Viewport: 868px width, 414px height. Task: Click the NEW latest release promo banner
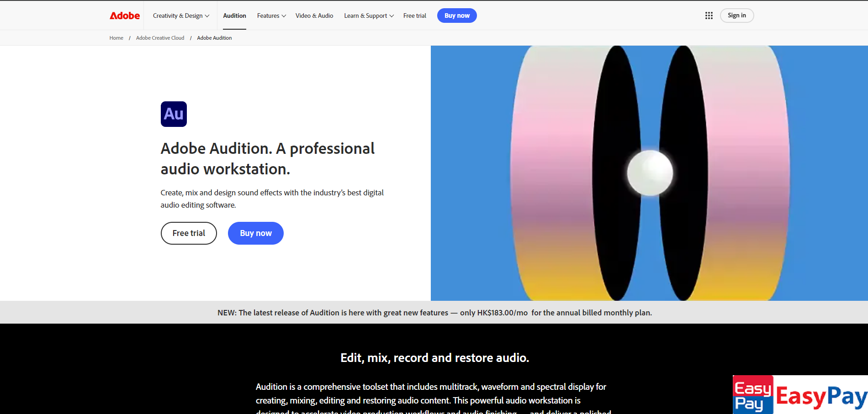pyautogui.click(x=434, y=313)
